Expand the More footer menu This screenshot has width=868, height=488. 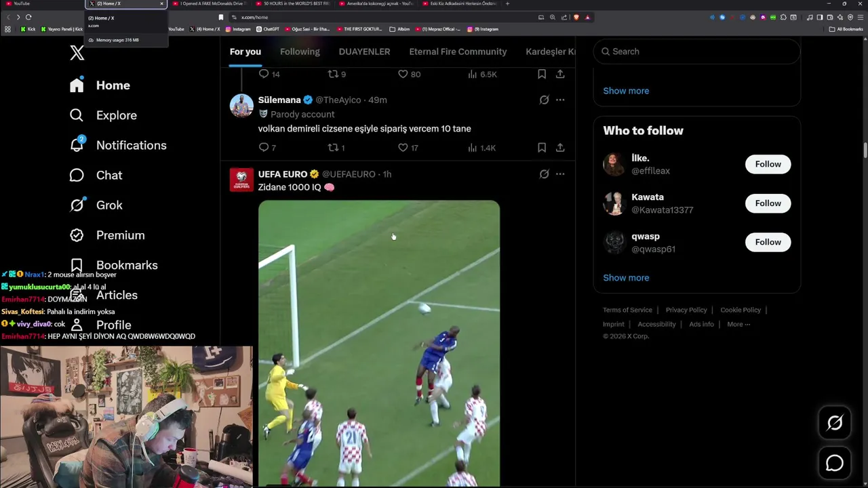tap(738, 324)
